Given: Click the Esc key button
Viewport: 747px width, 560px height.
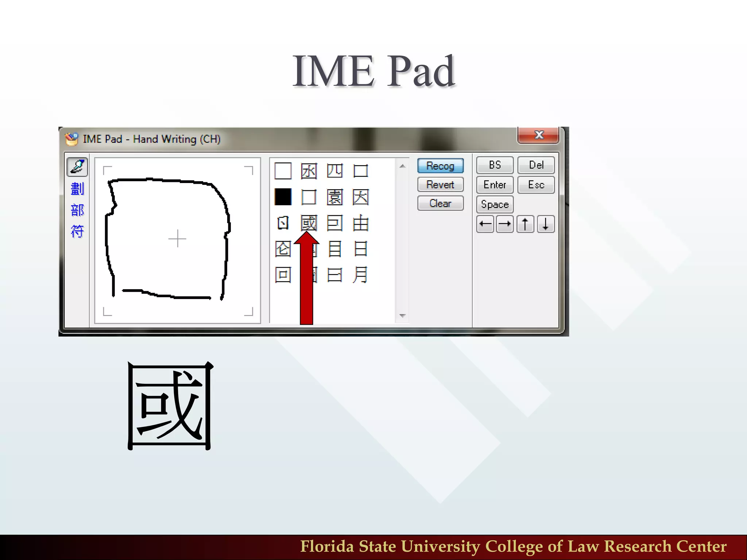Looking at the screenshot, I should 536,185.
